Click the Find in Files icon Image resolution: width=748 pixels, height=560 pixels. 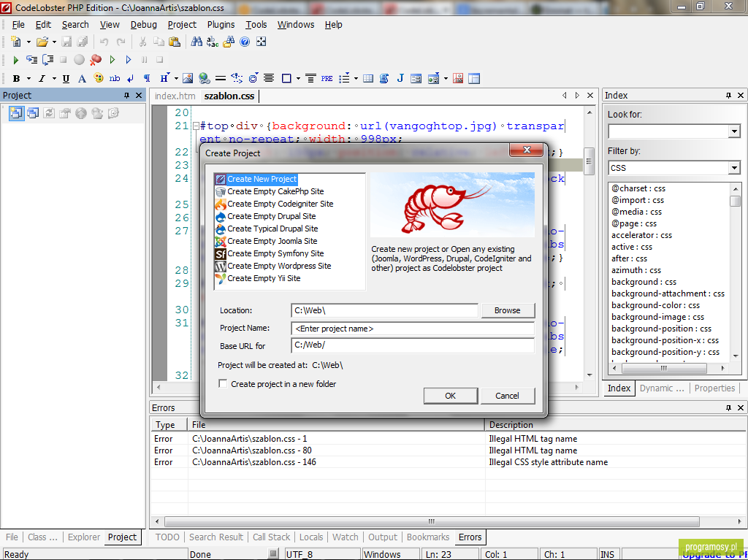point(229,42)
